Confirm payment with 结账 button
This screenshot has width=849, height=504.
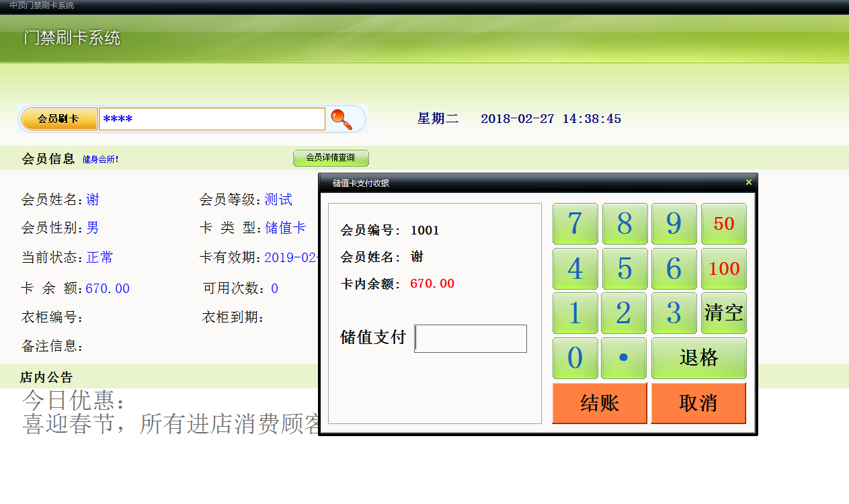coord(599,403)
